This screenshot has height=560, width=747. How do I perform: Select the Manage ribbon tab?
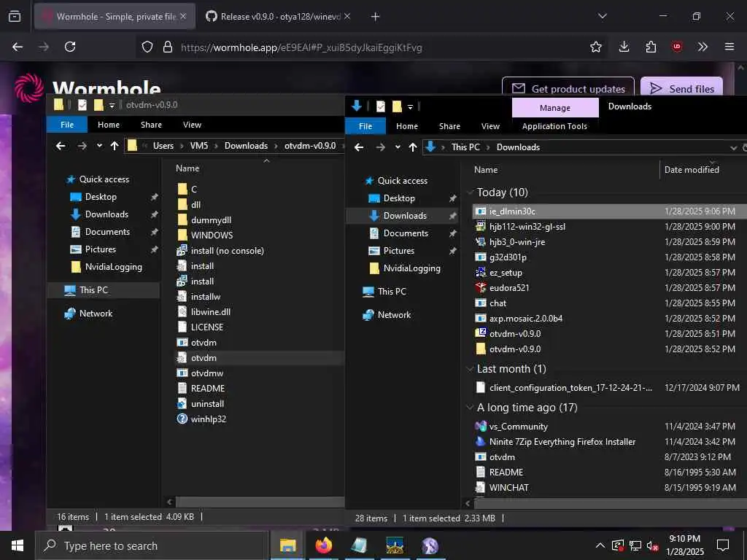555,108
